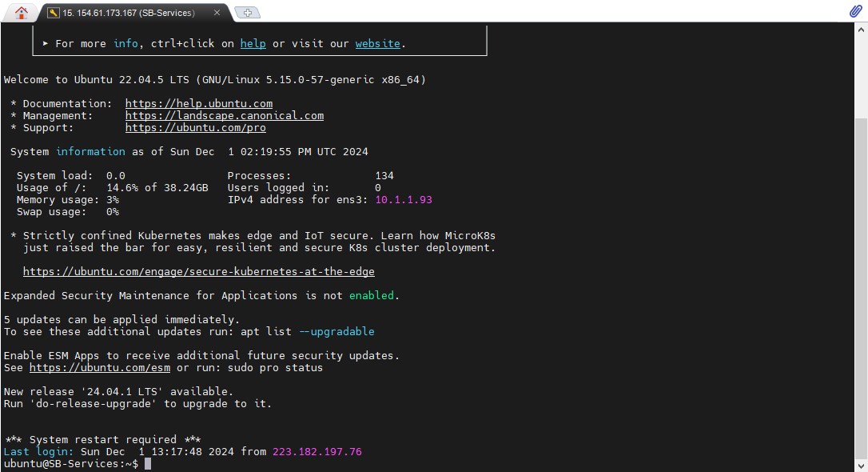Click the 'Memory usage:' value 3%
This screenshot has height=472, width=868.
click(113, 199)
